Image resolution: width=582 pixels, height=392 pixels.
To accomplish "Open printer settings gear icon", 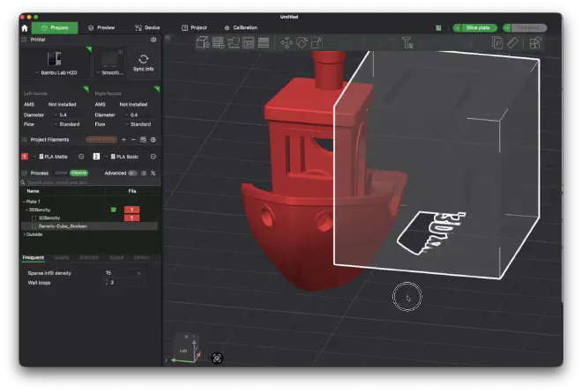I will click(153, 40).
